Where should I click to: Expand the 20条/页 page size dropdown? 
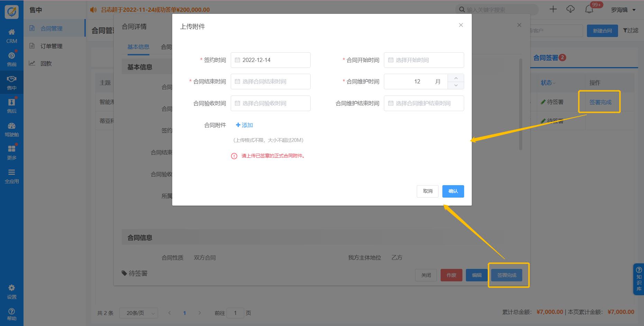(139, 313)
